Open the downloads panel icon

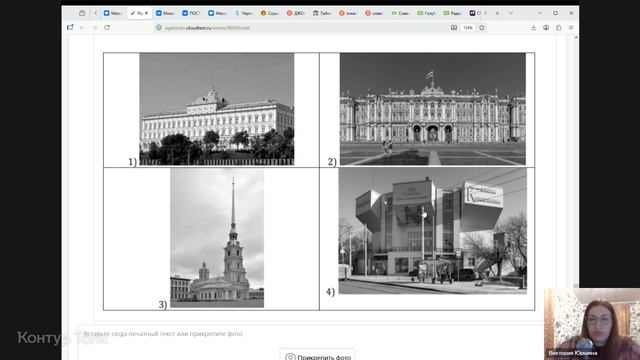pos(533,27)
